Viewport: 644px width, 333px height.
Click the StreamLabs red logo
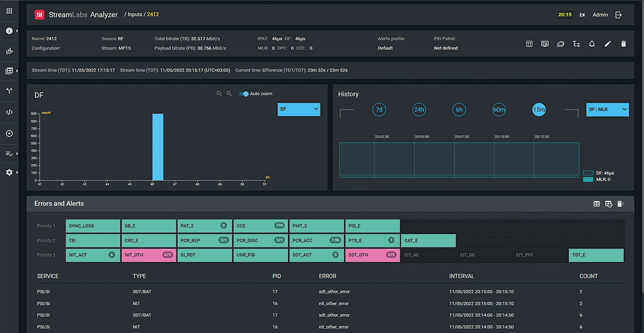pyautogui.click(x=39, y=15)
